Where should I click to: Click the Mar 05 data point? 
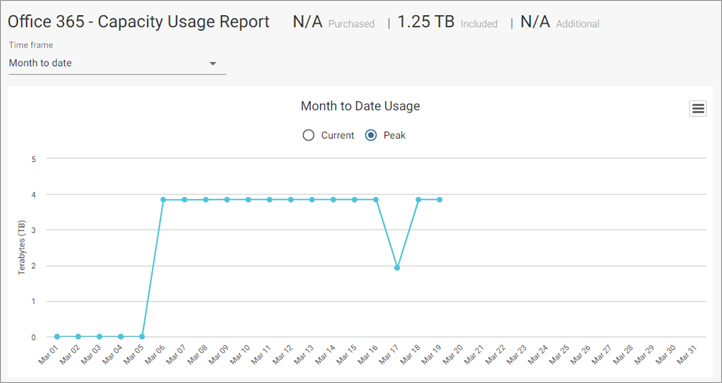pos(142,337)
